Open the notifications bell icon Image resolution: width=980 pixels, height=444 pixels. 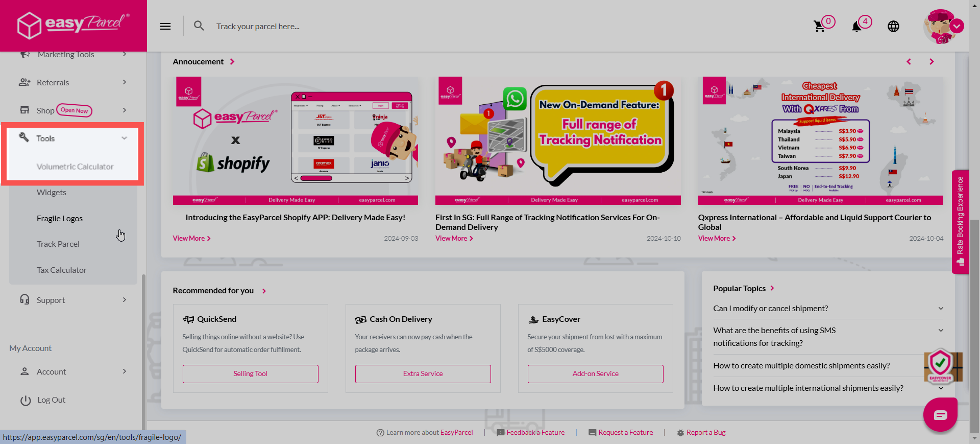[x=856, y=27]
